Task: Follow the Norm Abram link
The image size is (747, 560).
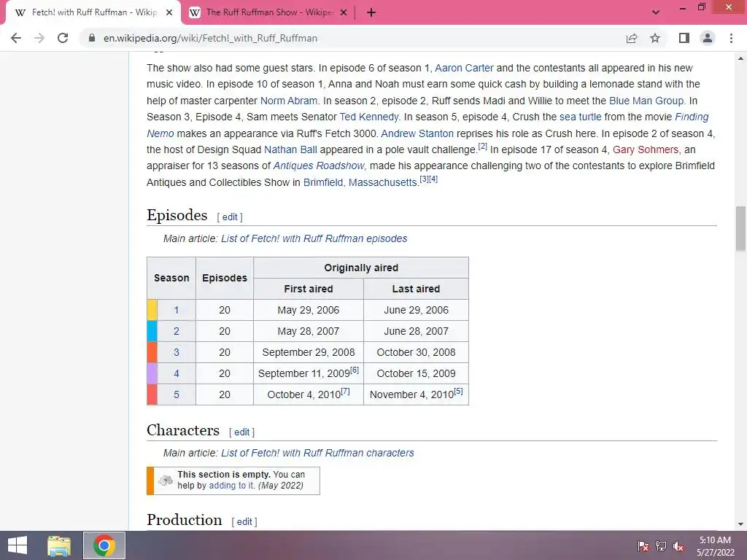Action: click(x=289, y=101)
